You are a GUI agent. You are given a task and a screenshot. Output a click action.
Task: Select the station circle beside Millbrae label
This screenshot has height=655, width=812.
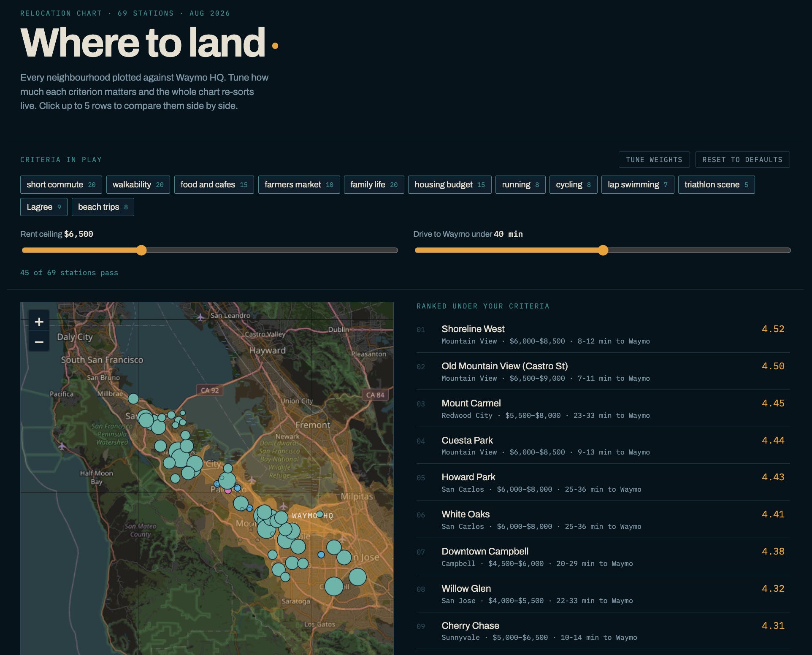(x=133, y=398)
